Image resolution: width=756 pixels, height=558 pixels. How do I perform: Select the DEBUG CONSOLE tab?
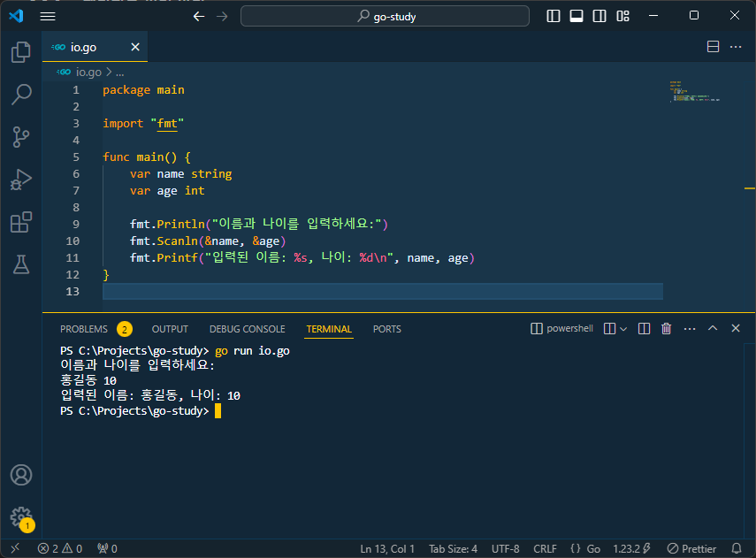[x=247, y=329]
